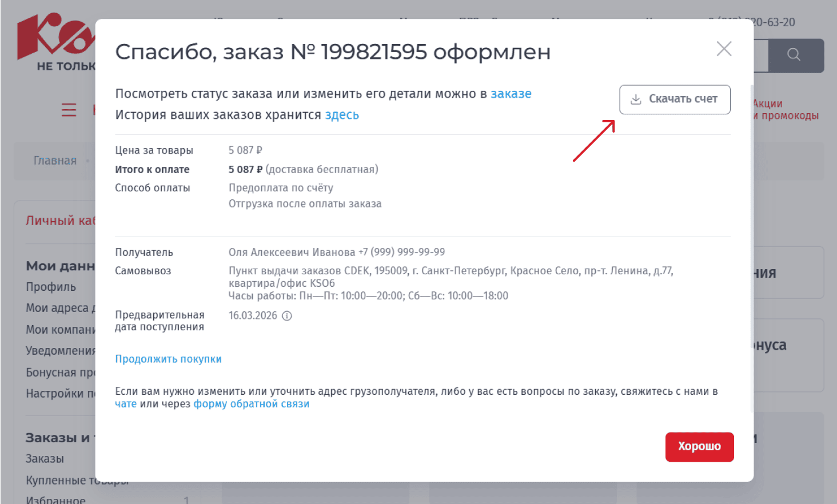Open Уведомления in the sidebar

(x=60, y=351)
